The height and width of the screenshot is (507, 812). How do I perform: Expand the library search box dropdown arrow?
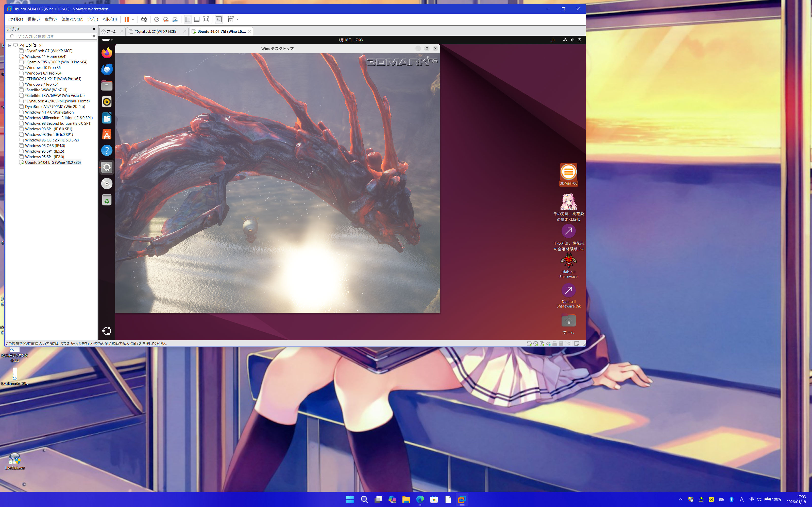94,36
